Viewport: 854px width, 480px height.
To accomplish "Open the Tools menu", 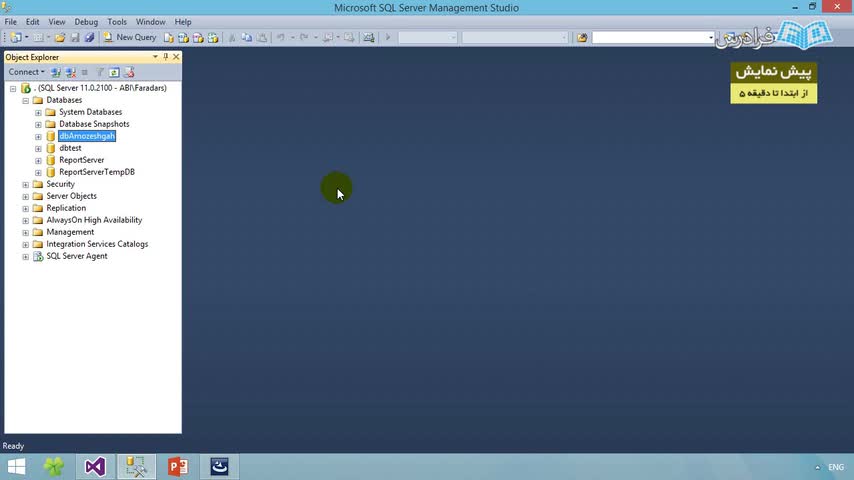I will tap(117, 22).
